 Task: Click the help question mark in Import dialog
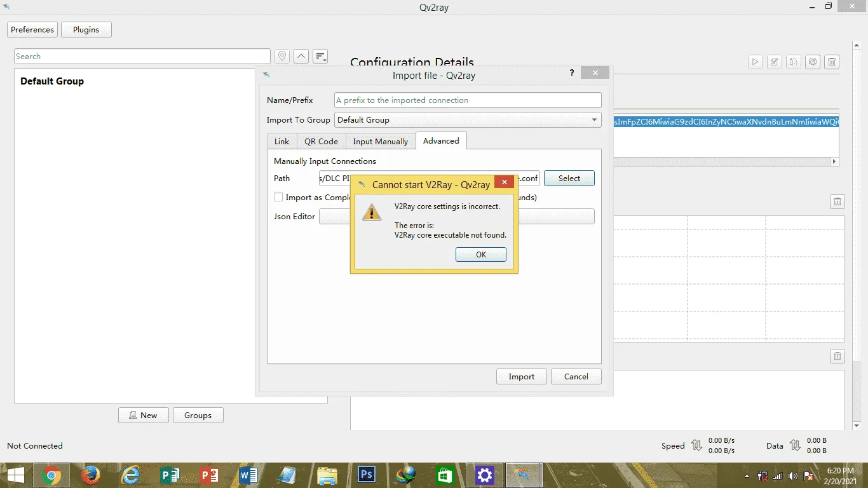[x=572, y=73]
